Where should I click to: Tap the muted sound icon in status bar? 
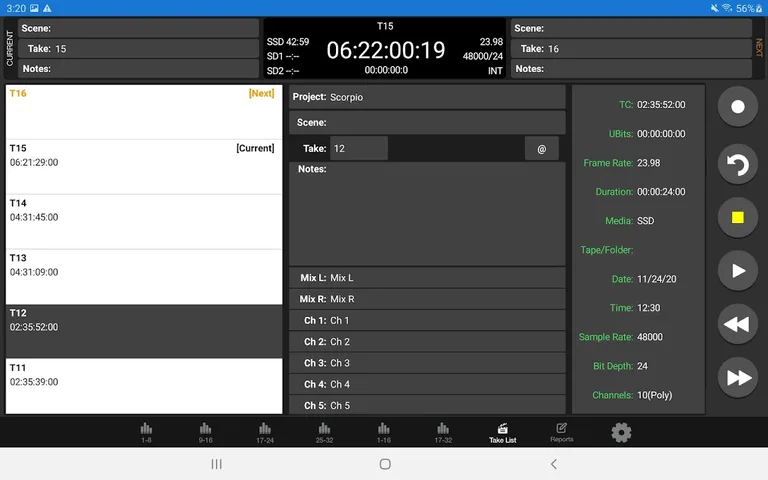715,8
